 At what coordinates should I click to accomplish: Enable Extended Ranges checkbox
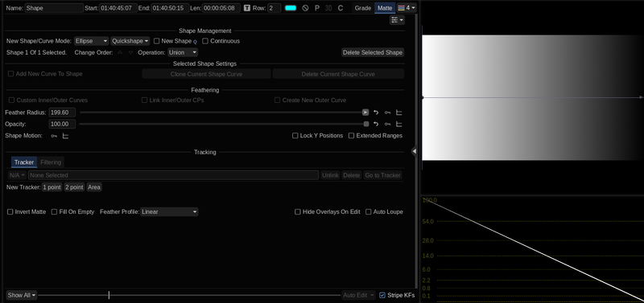[351, 136]
